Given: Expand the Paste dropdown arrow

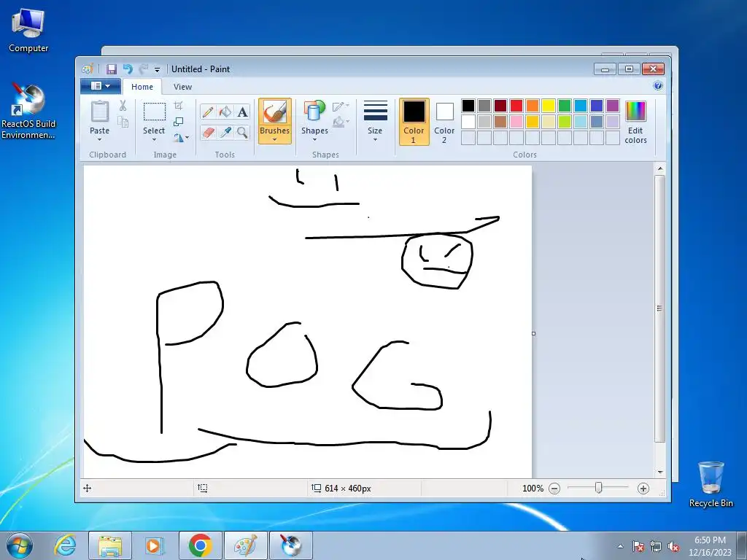Looking at the screenshot, I should (x=99, y=139).
